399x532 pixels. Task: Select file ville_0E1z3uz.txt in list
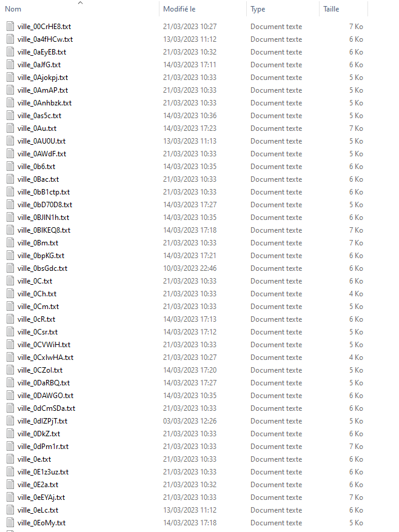43,472
